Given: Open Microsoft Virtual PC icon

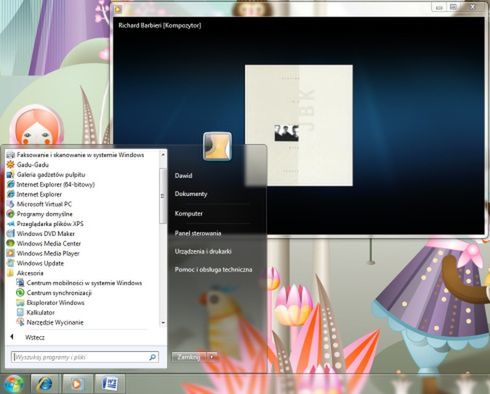Looking at the screenshot, I should pyautogui.click(x=11, y=204).
